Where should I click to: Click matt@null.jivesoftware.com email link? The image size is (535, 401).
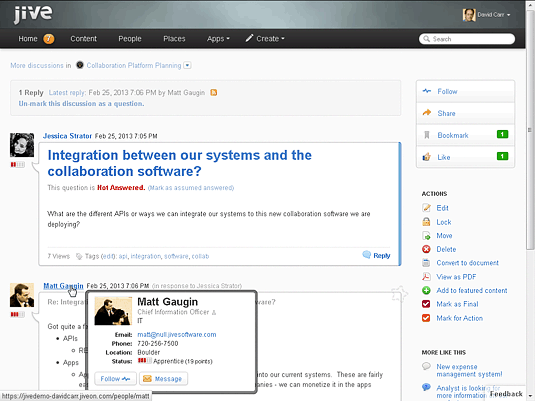pos(177,334)
